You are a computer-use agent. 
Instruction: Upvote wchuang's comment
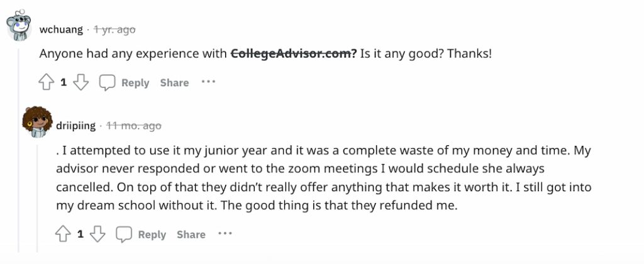click(47, 82)
